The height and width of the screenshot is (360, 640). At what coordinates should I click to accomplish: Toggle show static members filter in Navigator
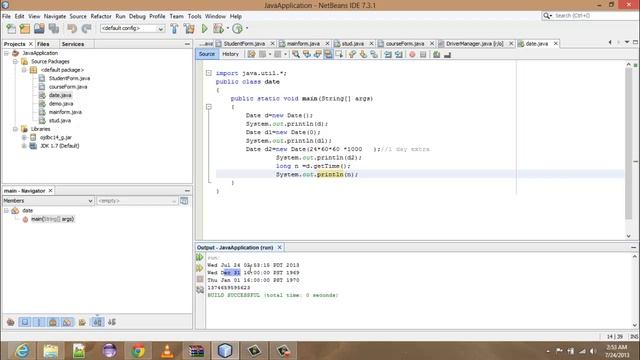point(39,322)
